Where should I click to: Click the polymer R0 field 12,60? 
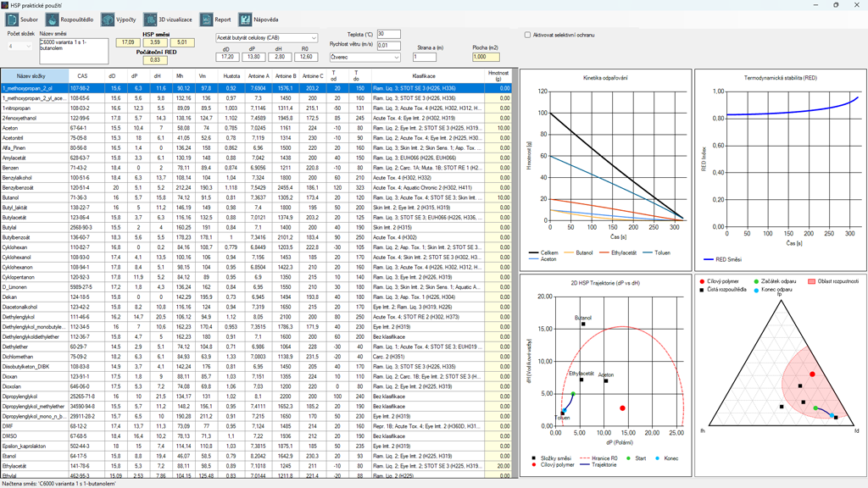(x=305, y=57)
